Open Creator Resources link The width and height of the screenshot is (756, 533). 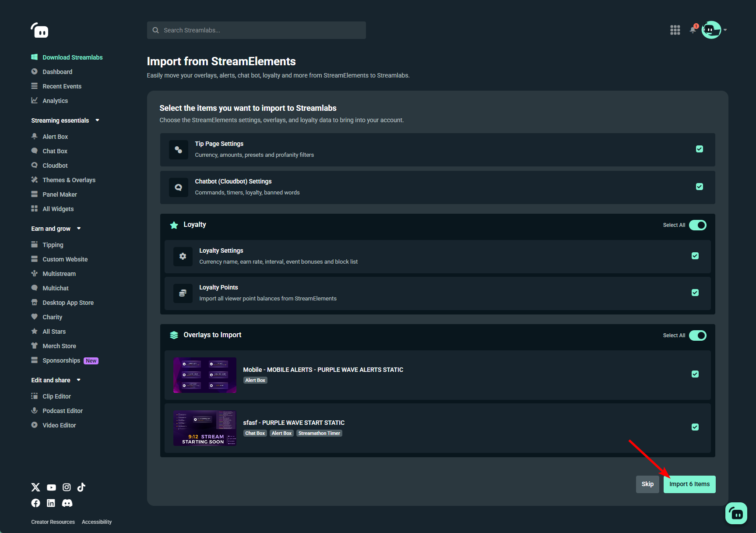coord(53,522)
